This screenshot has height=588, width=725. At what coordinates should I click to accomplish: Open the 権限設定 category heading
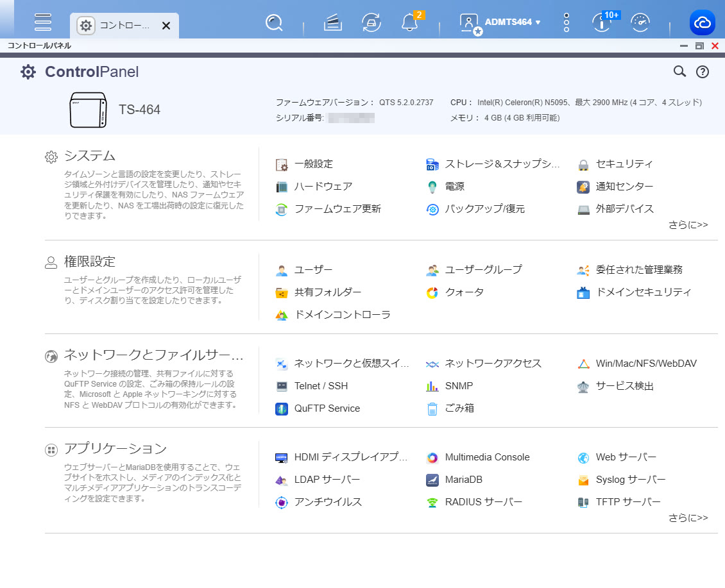pos(90,262)
